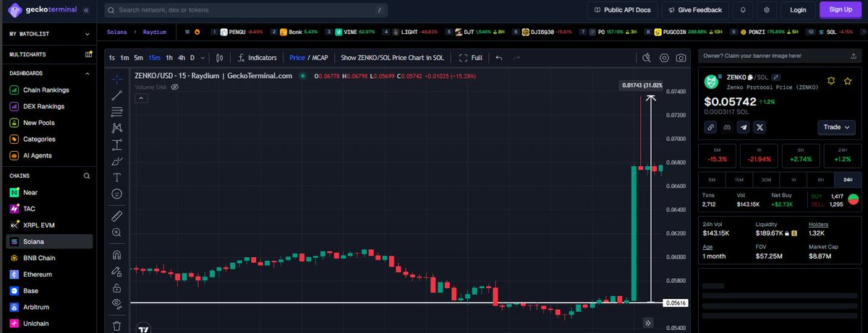Screen dimensions: 868x333
Task: Open ZENKO X (Twitter) link
Action: point(760,127)
